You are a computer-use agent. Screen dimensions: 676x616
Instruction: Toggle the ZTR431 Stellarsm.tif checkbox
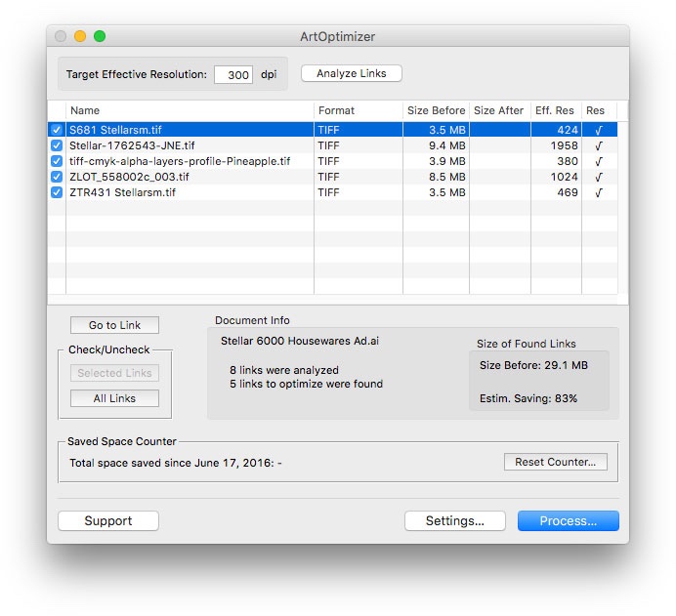pos(57,192)
